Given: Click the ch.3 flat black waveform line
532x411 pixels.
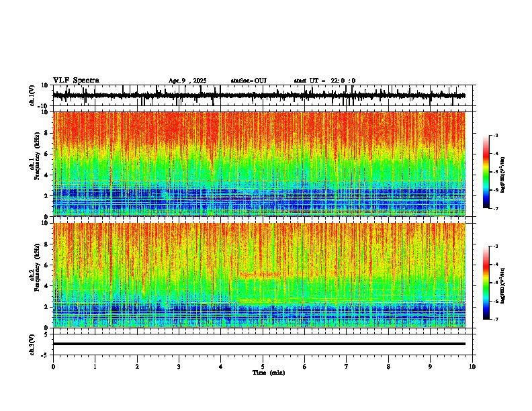Looking at the screenshot, I should tap(259, 344).
